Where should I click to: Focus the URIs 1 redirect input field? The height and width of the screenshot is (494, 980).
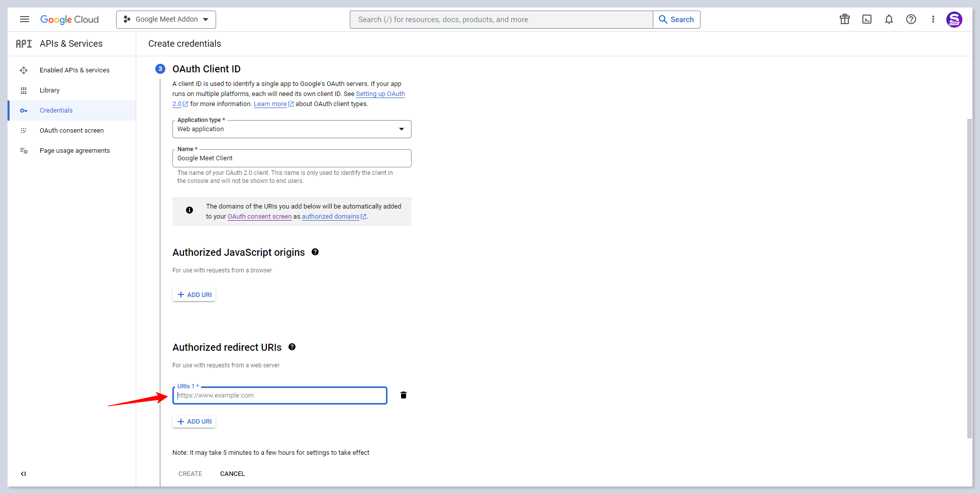coord(280,396)
